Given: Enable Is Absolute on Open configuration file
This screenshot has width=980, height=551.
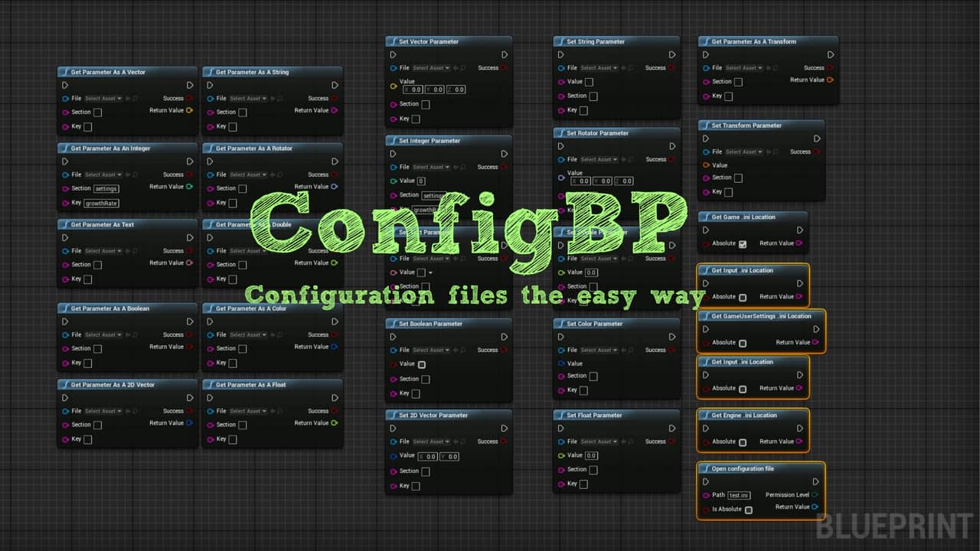Looking at the screenshot, I should 748,509.
